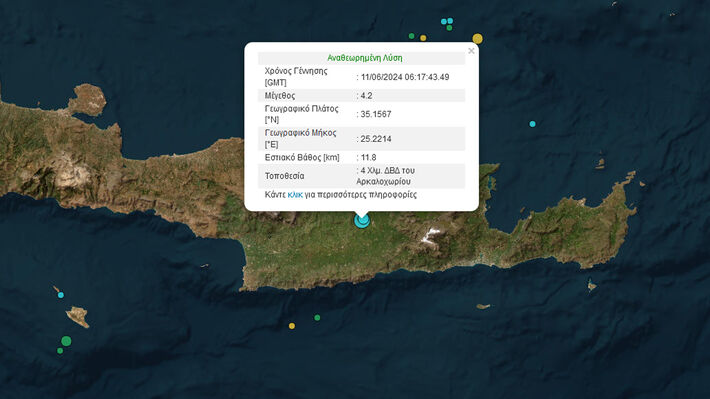710x399 pixels.
Task: Select the lone cyan marker in the sea northeast of Crete
Action: (x=532, y=124)
